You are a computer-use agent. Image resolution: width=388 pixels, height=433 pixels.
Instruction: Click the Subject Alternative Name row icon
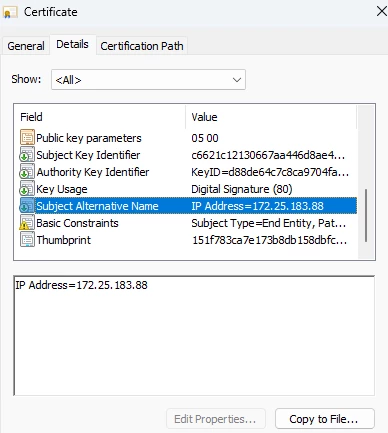[27, 206]
